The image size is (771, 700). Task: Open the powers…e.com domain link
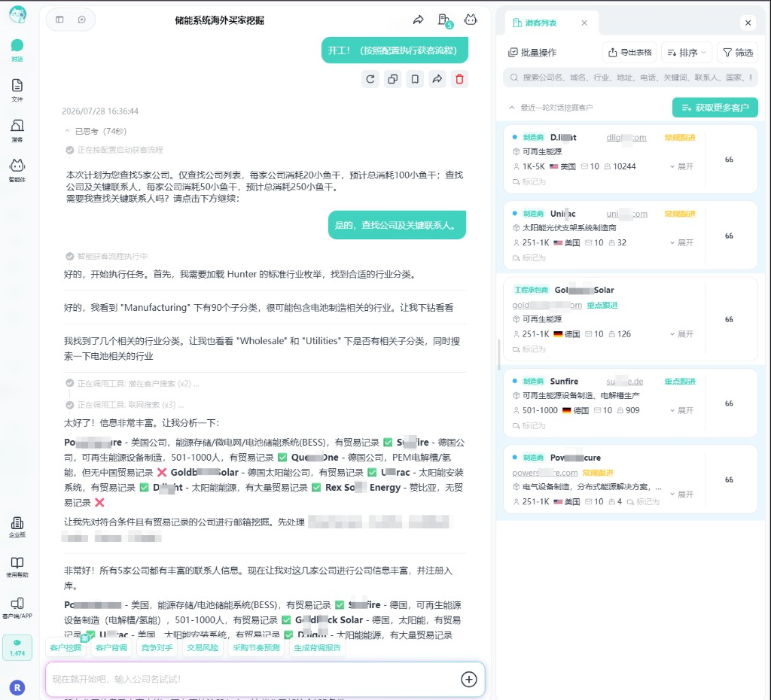tap(545, 473)
